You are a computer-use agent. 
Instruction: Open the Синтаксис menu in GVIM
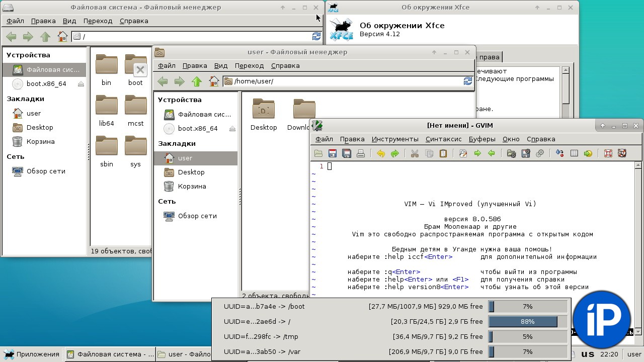443,139
